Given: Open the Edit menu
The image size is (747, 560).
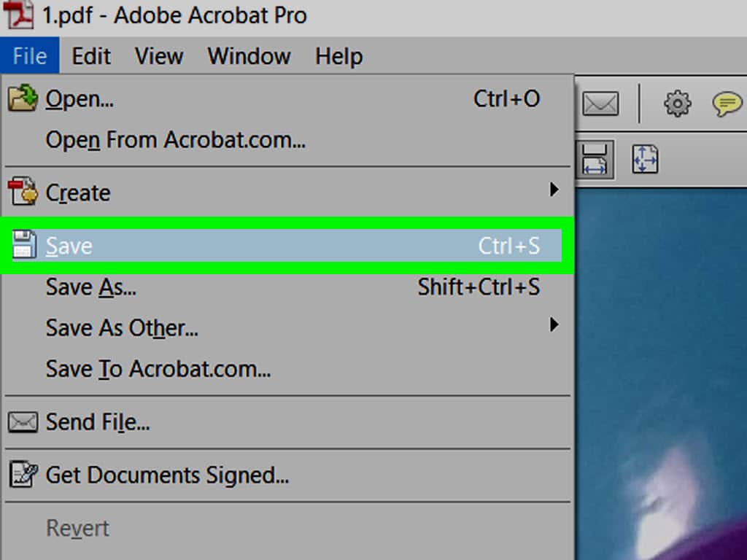Looking at the screenshot, I should pos(91,56).
